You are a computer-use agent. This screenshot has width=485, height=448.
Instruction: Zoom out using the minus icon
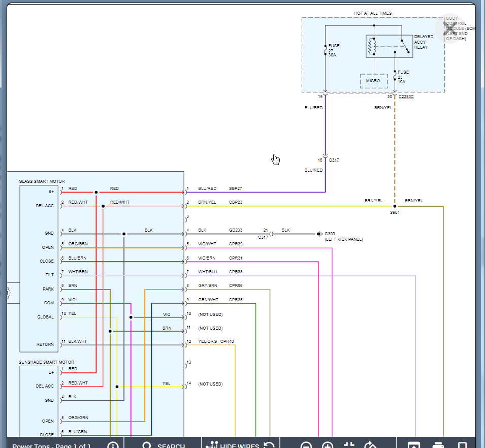305,446
